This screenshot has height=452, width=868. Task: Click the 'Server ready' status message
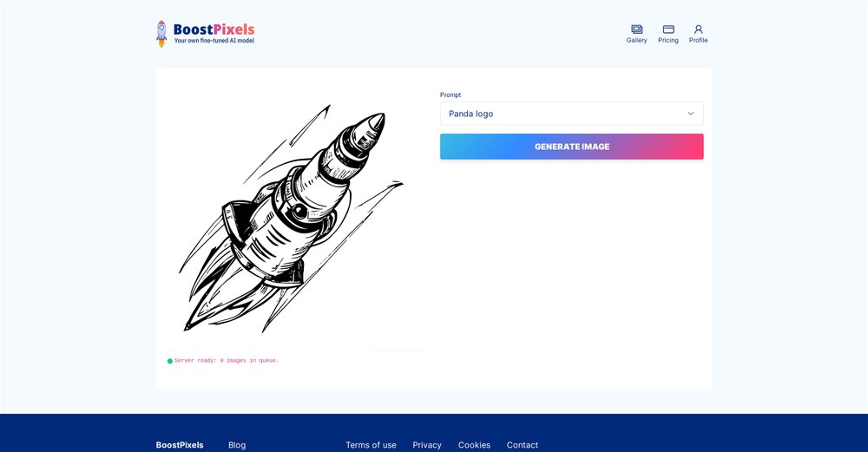(x=227, y=360)
